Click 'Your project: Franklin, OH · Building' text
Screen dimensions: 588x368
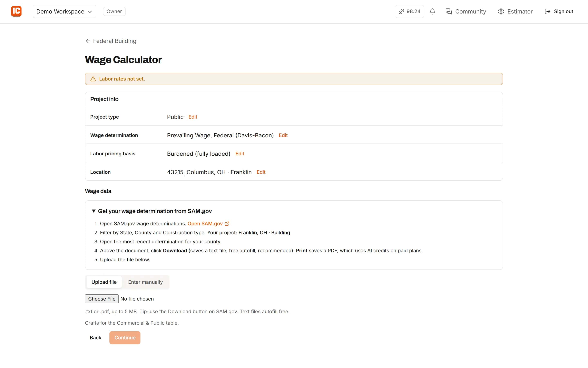[248, 233]
